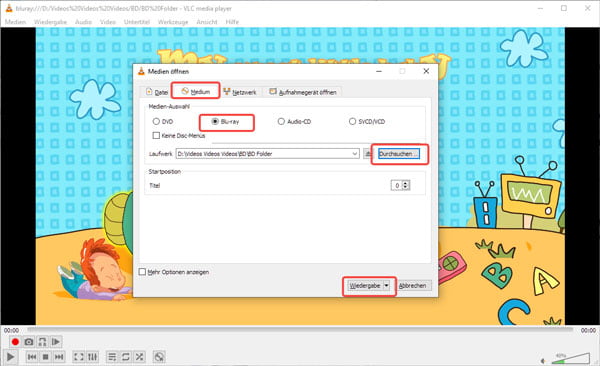Screen dimensions: 600x366
Task: Click the Abbrechen button
Action: click(412, 286)
